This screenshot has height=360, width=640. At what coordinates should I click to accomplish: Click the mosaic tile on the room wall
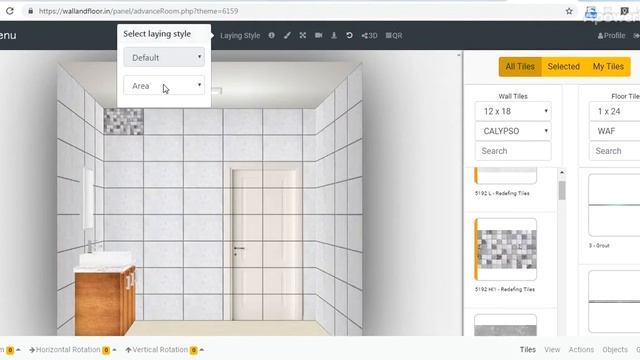pyautogui.click(x=124, y=122)
